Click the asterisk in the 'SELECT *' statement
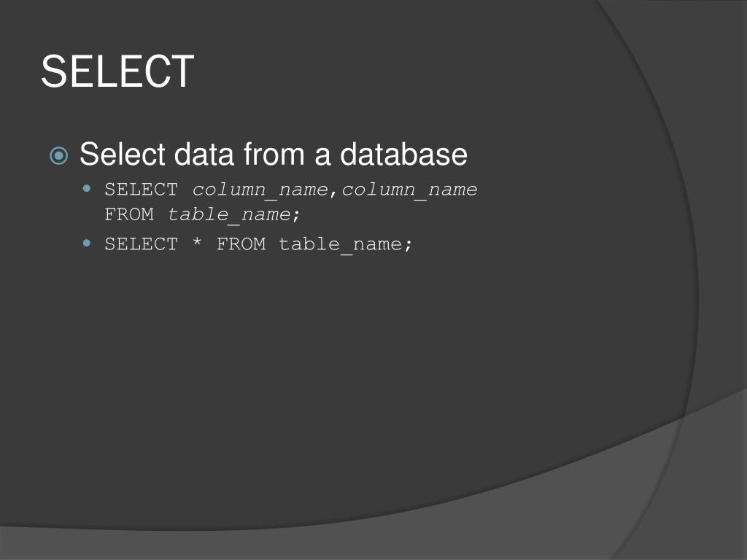The width and height of the screenshot is (747, 560). [197, 244]
